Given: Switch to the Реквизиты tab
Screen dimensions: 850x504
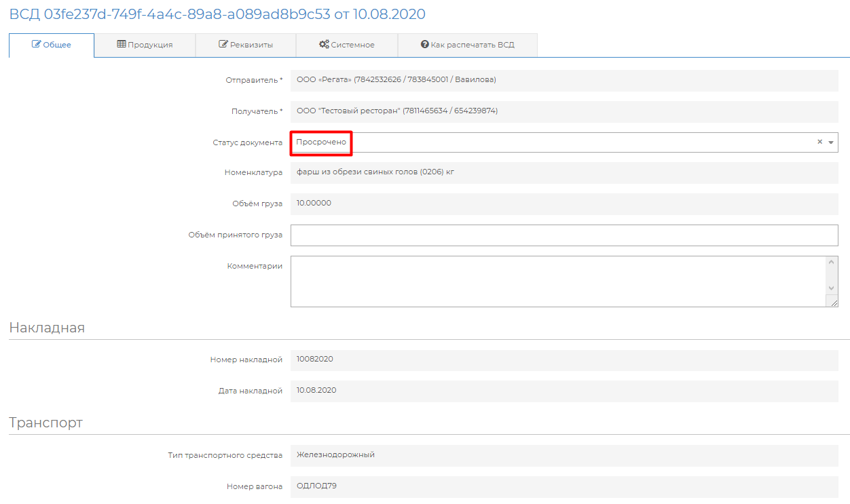Looking at the screenshot, I should pos(246,45).
